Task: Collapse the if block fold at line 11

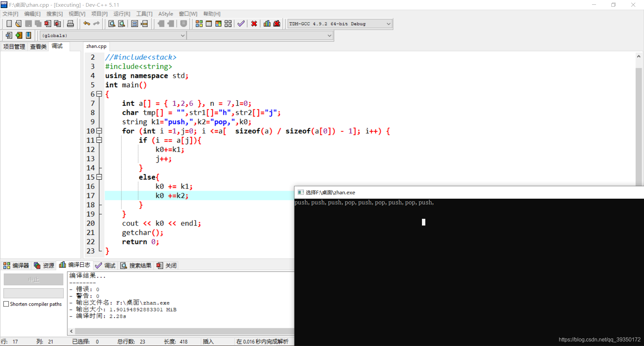Action: coord(99,140)
